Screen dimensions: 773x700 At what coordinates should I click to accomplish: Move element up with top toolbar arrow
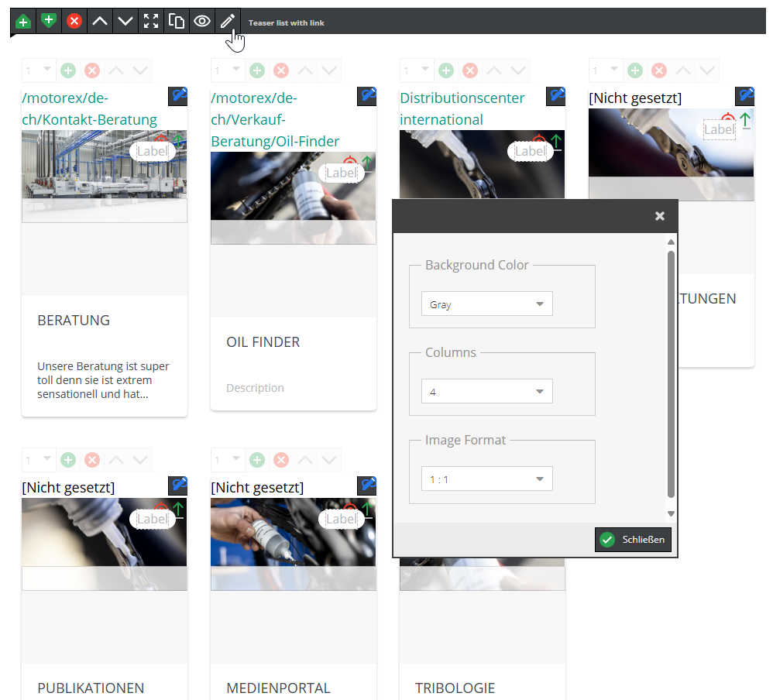pyautogui.click(x=100, y=22)
